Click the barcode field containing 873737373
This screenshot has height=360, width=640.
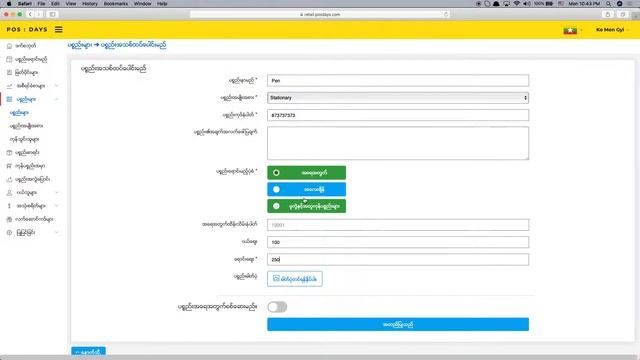pos(398,115)
